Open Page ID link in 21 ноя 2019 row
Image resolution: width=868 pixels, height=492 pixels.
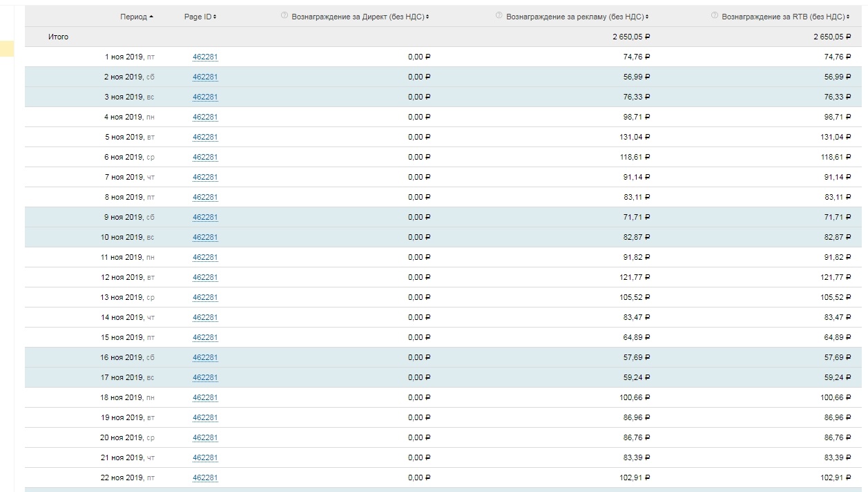click(x=205, y=458)
